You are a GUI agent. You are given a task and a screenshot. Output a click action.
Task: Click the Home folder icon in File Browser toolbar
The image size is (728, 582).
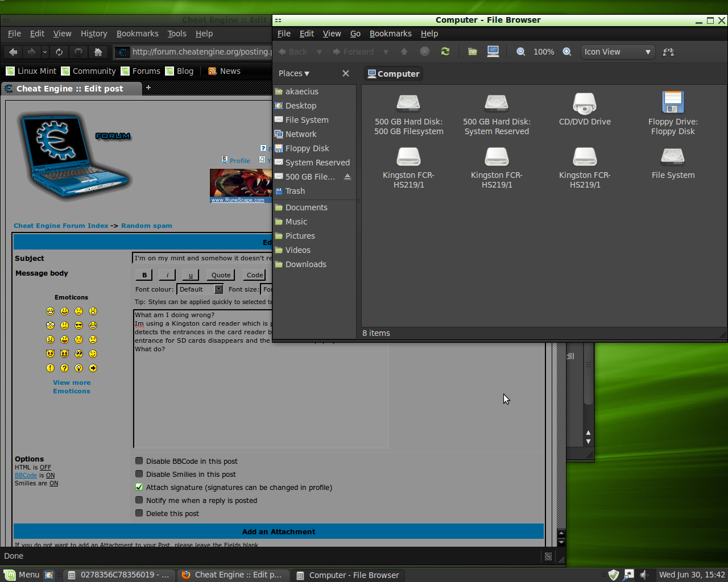[x=472, y=52]
